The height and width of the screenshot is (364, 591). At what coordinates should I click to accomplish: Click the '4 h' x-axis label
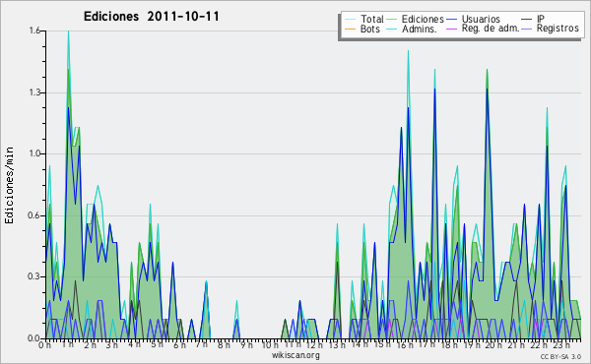pyautogui.click(x=134, y=344)
